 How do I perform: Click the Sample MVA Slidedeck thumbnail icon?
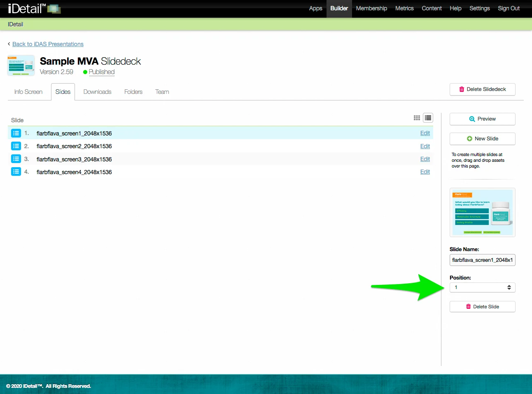[21, 65]
